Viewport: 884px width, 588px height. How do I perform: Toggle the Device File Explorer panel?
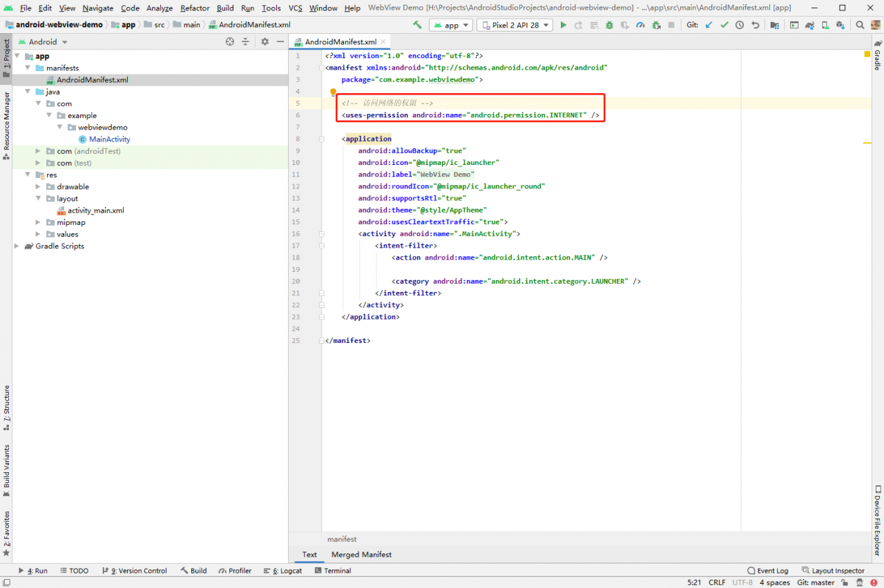pos(878,520)
